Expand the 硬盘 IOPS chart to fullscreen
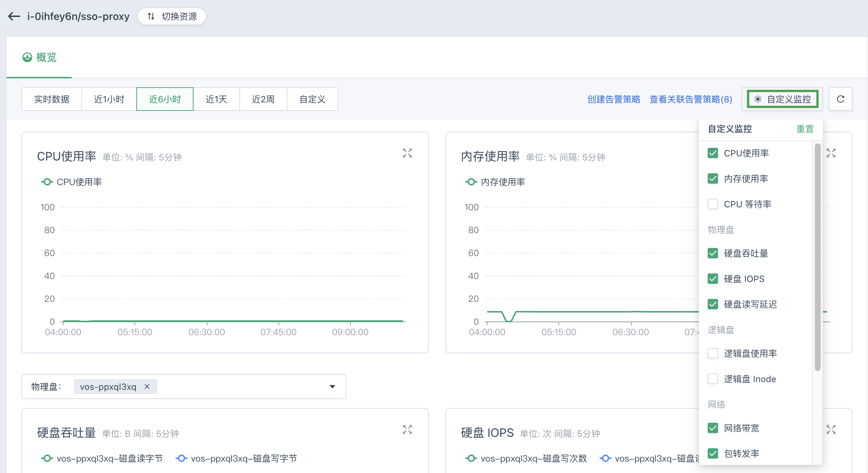Image resolution: width=868 pixels, height=473 pixels. pyautogui.click(x=831, y=429)
